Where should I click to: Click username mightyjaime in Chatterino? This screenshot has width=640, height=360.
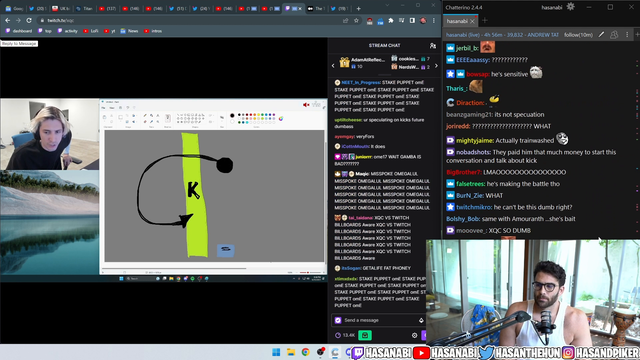pyautogui.click(x=475, y=140)
